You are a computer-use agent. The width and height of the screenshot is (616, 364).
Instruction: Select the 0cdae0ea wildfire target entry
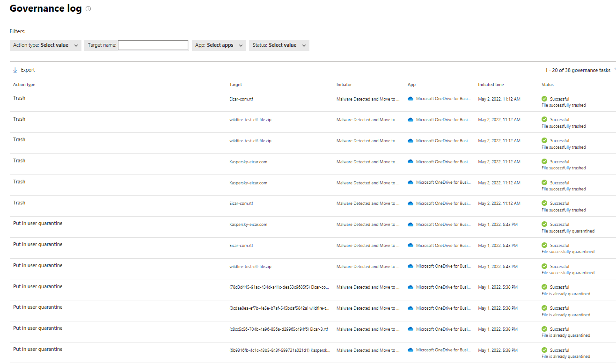click(279, 308)
